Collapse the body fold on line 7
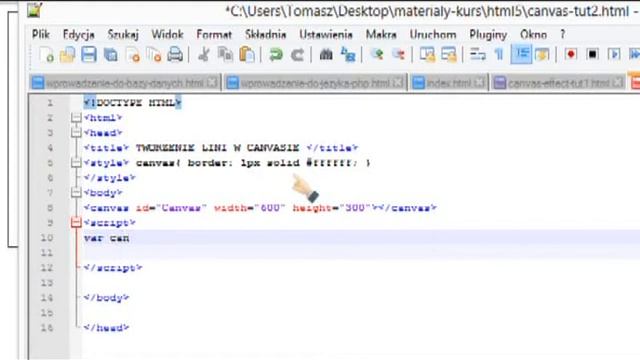640x360 pixels. click(x=76, y=193)
